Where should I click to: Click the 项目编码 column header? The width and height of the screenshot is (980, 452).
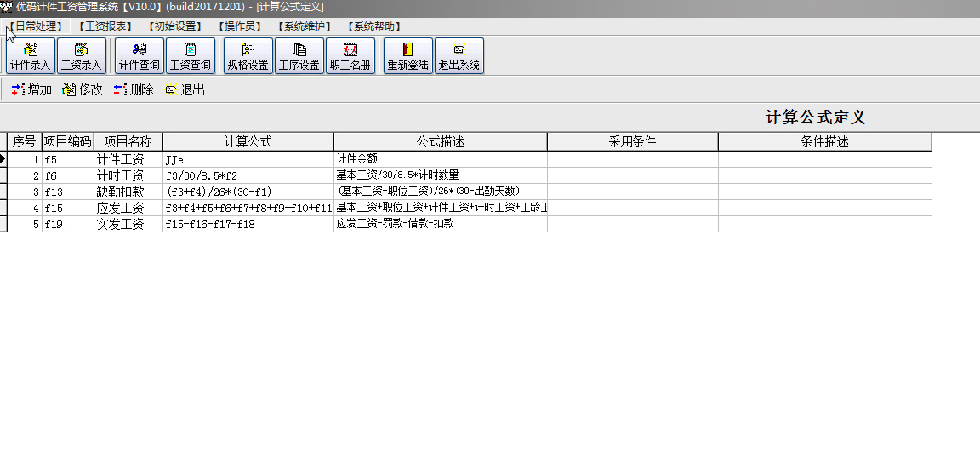tap(67, 142)
